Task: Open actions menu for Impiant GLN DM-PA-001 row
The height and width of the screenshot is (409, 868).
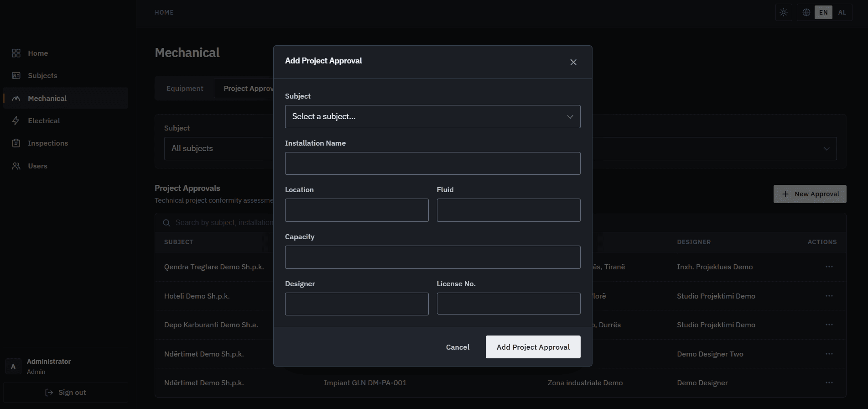Action: 829,383
